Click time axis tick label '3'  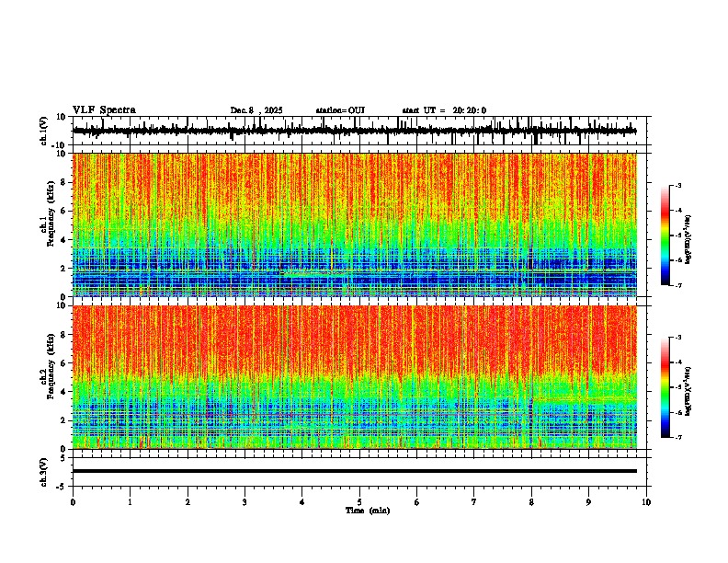click(245, 502)
